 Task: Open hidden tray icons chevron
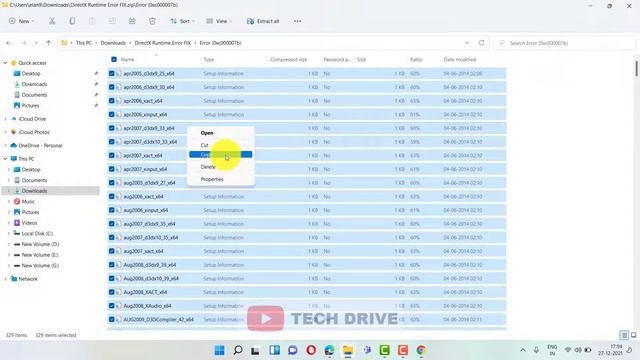[522, 350]
